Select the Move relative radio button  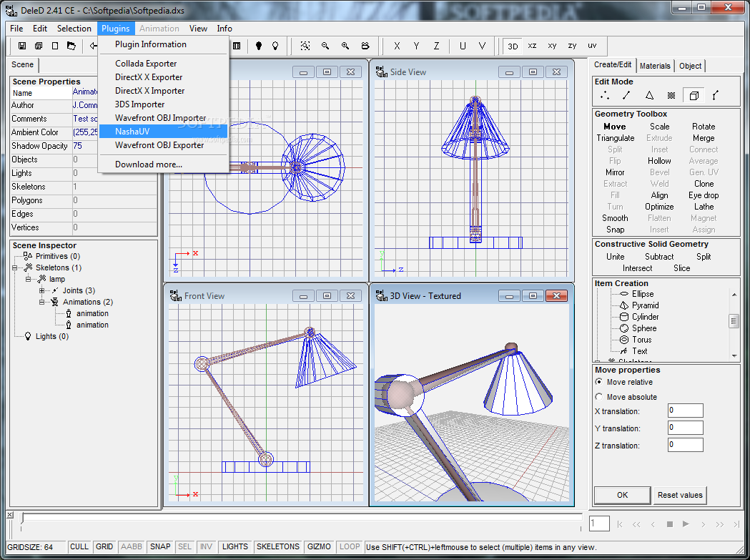(599, 382)
